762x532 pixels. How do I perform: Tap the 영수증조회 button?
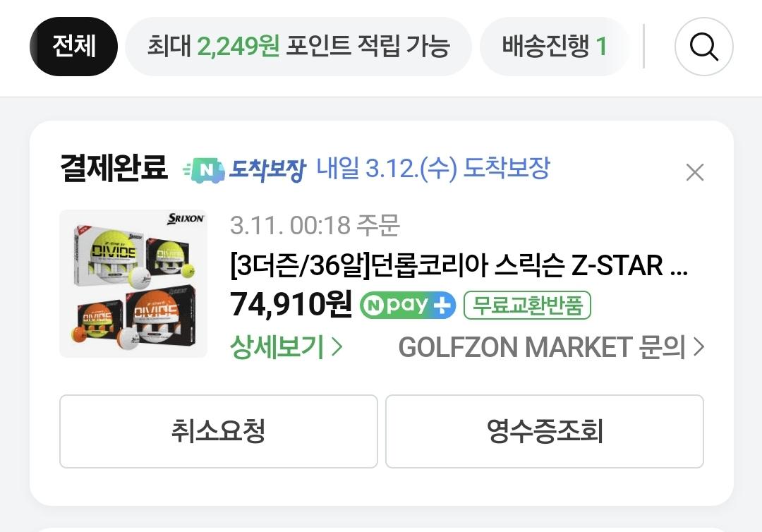pyautogui.click(x=545, y=431)
